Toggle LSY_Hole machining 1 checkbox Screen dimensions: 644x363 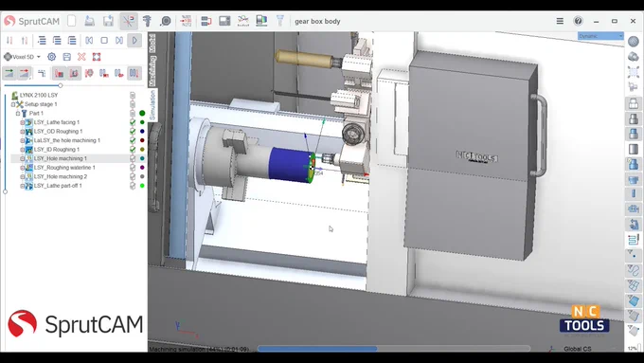tap(133, 158)
